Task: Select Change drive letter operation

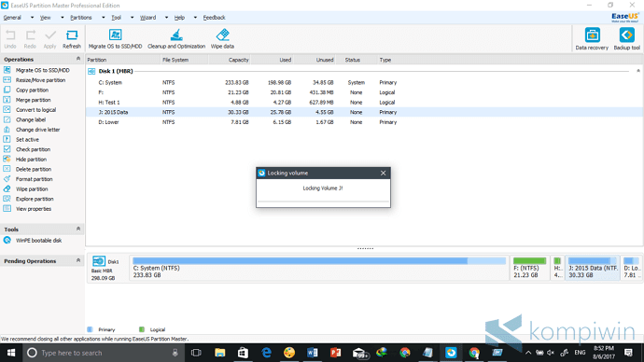Action: click(37, 130)
